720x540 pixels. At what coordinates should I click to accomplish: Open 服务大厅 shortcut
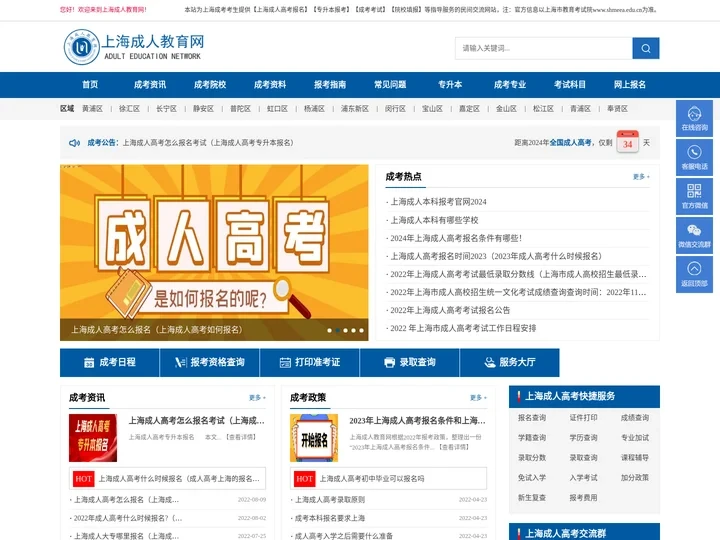click(510, 362)
